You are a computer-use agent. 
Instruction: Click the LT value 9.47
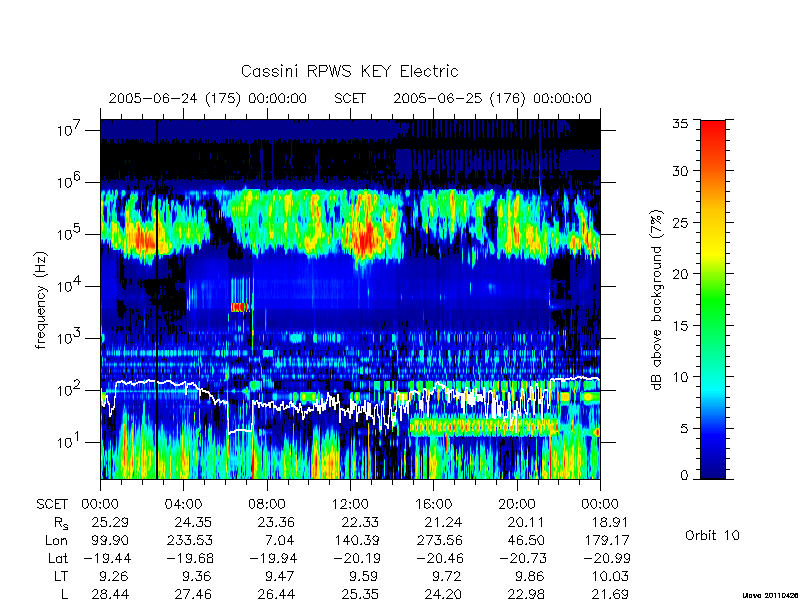(281, 577)
